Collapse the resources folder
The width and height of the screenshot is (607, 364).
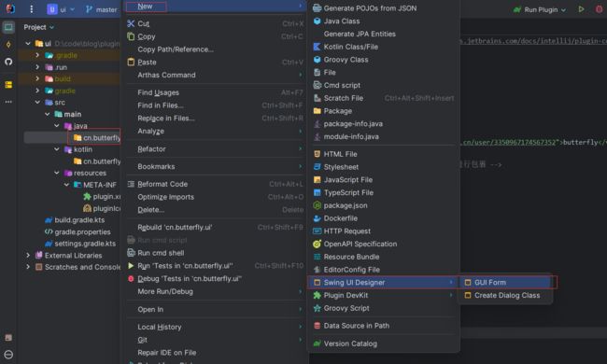point(57,173)
